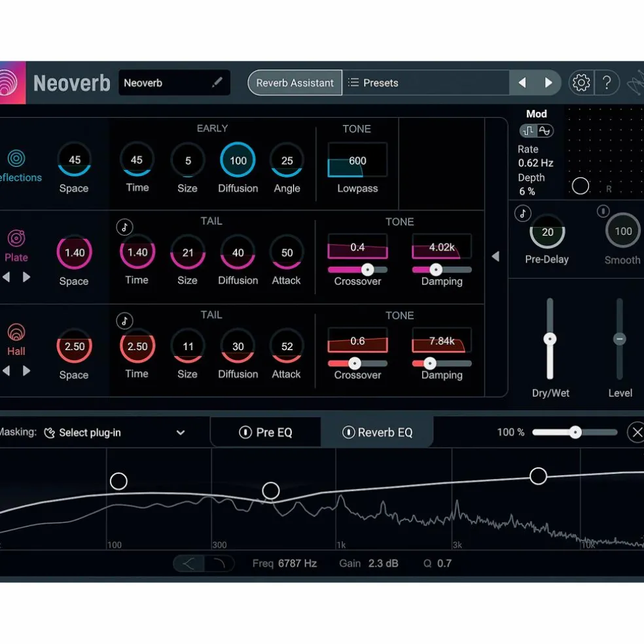
Task: Adjust the Plate Damping slider handle
Action: point(436,270)
